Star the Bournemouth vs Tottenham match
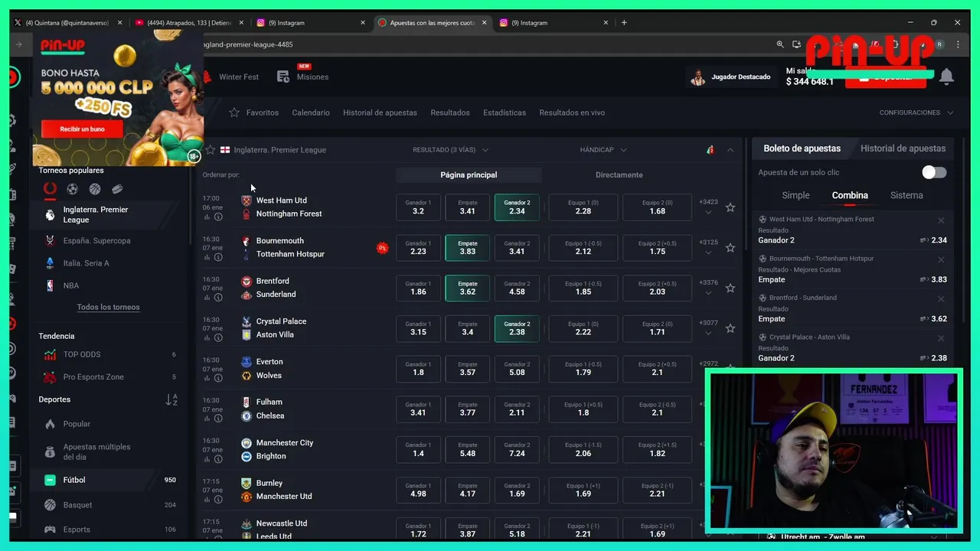Viewport: 980px width, 551px height. pos(730,248)
